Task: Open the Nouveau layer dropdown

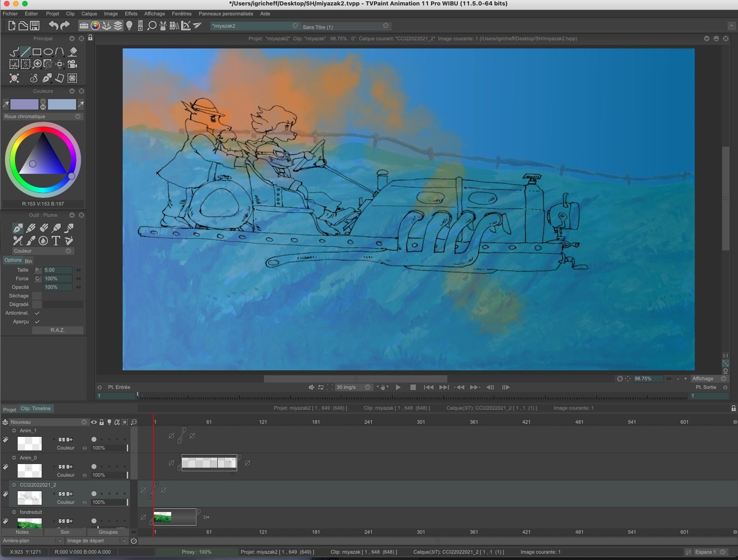Action: pos(48,422)
